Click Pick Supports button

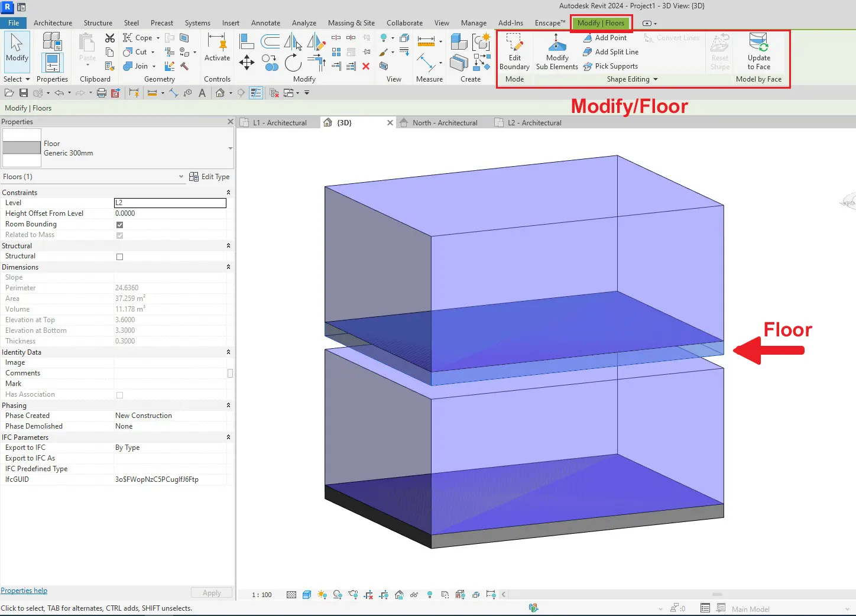tap(610, 66)
